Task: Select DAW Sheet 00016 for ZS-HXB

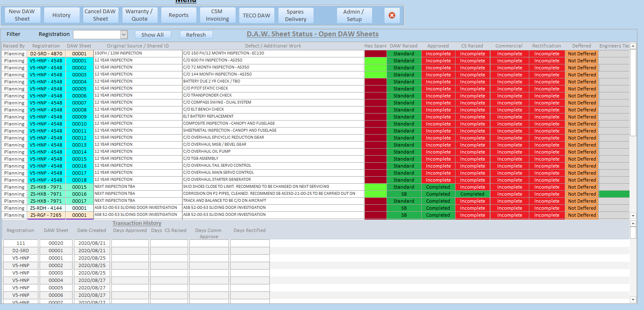Action: click(79, 194)
